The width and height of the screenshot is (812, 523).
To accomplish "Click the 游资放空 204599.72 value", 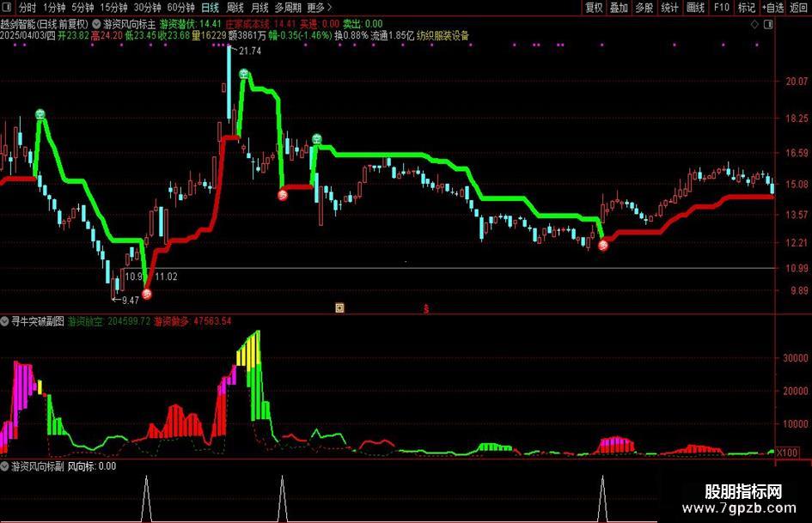I will 109,321.
